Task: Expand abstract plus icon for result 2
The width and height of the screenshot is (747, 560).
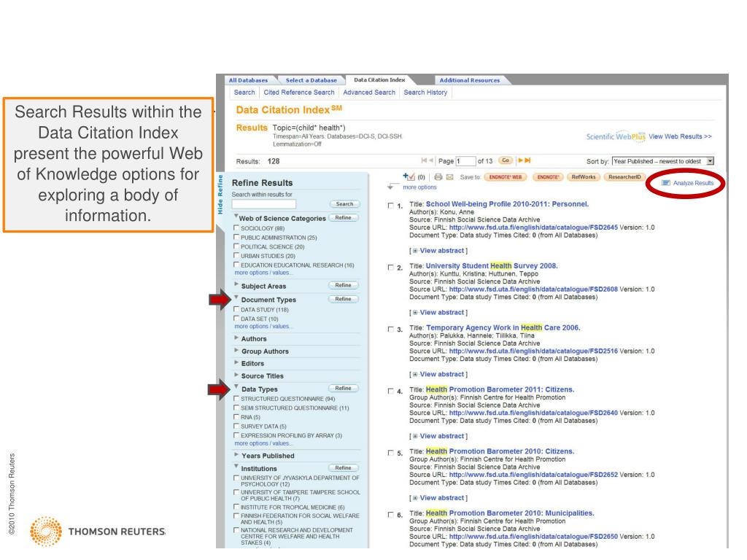Action: pyautogui.click(x=415, y=312)
